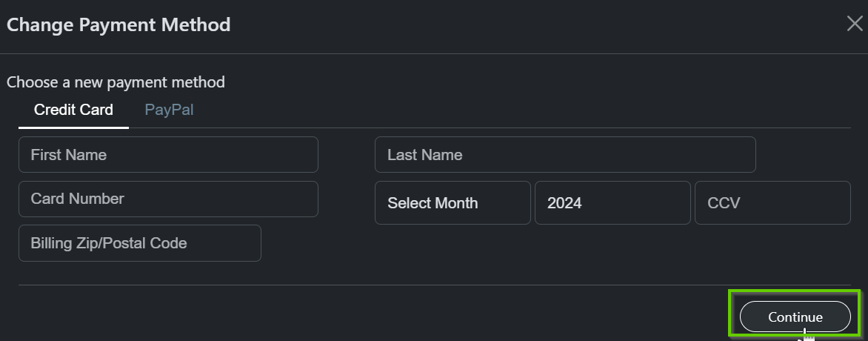Change the card expiry year from 2024
868x341 pixels.
tap(612, 203)
